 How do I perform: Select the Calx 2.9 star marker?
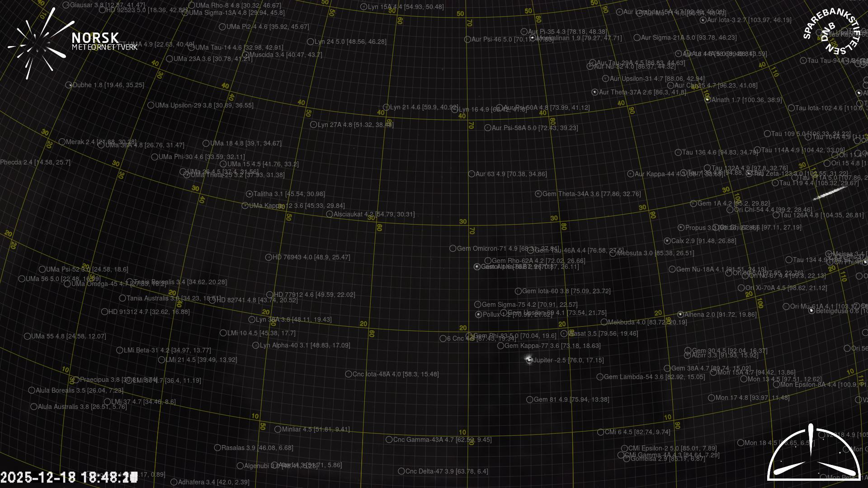pyautogui.click(x=667, y=241)
